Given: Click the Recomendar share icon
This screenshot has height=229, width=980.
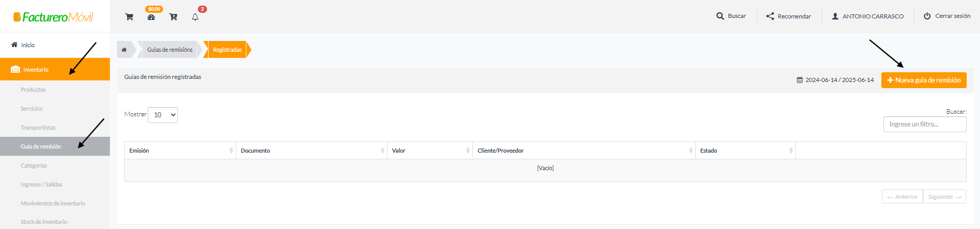Looking at the screenshot, I should pyautogui.click(x=770, y=16).
